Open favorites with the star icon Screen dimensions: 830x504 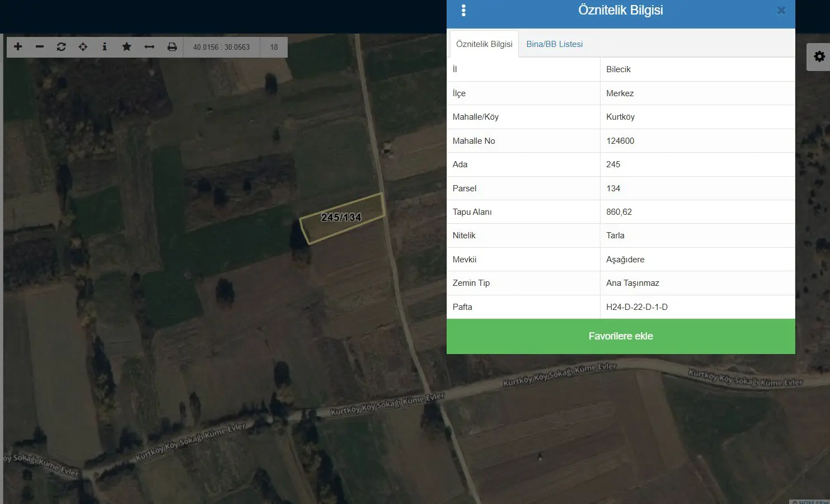126,47
